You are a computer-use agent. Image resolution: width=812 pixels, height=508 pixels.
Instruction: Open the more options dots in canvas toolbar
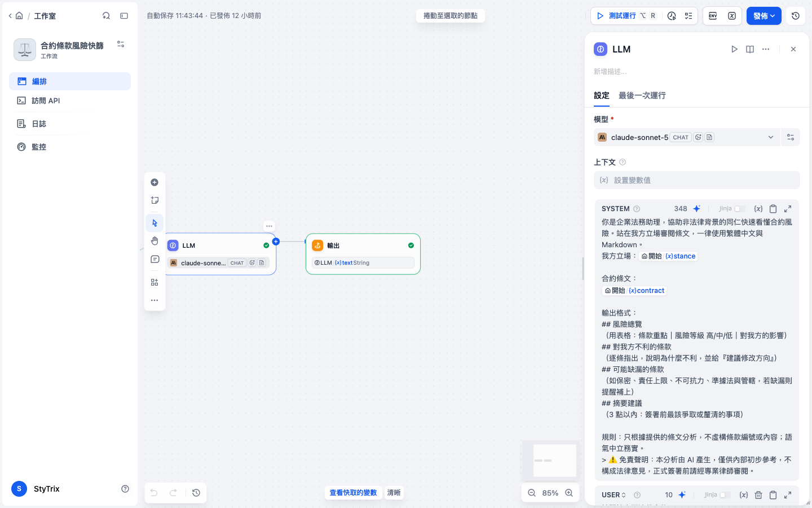[155, 300]
